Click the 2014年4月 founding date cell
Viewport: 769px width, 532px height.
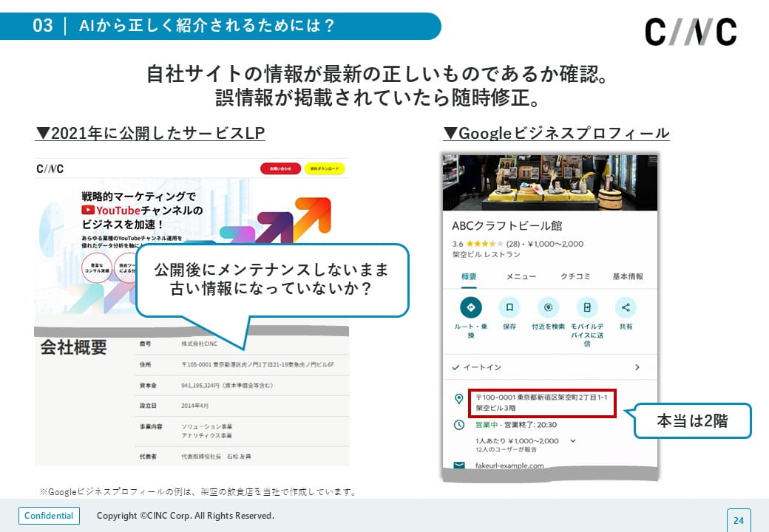tap(194, 406)
